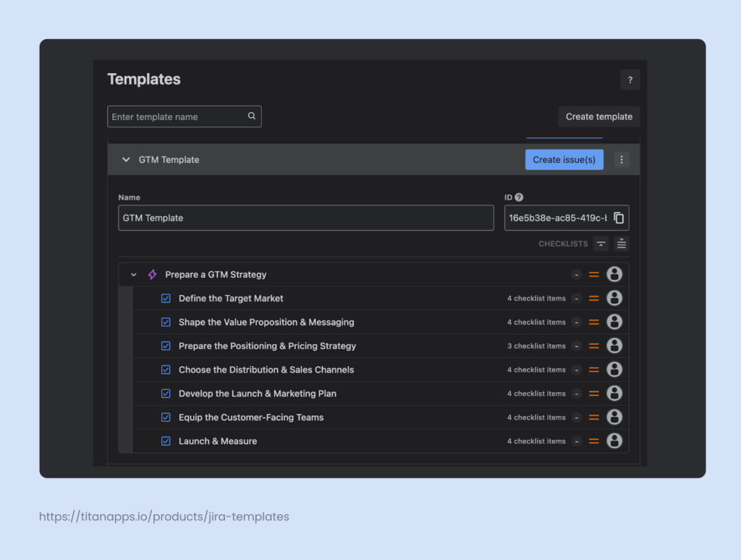Viewport: 741px width, 560px height.
Task: Click the expand-all checklists icon
Action: click(621, 244)
